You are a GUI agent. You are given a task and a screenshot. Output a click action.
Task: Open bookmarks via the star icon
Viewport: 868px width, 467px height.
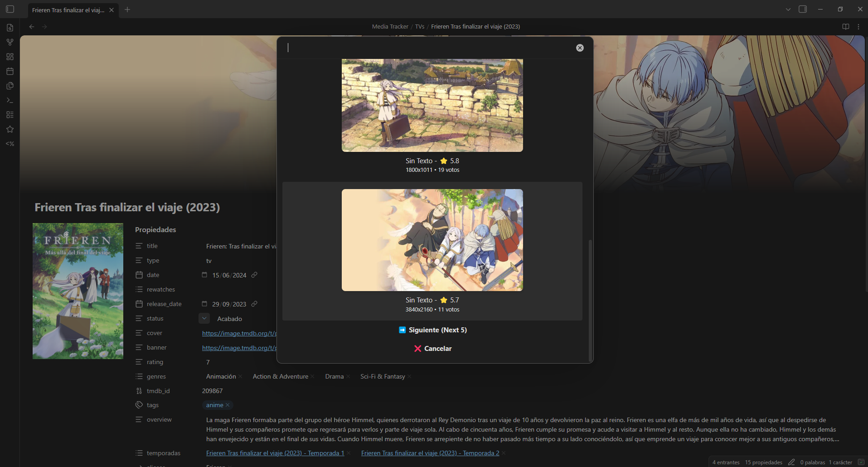[x=10, y=129]
